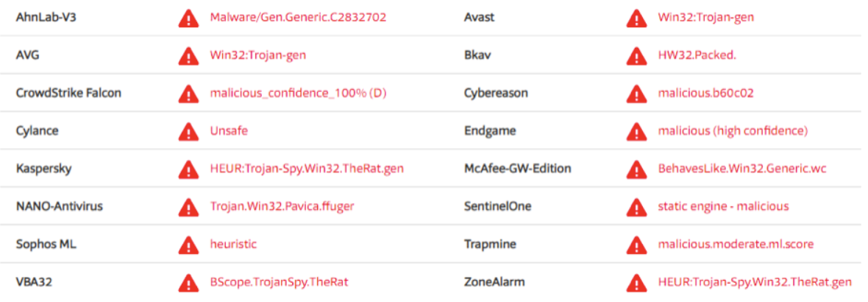This screenshot has height=302, width=868.
Task: Select the warning triangle in the AVG row
Action: (188, 56)
